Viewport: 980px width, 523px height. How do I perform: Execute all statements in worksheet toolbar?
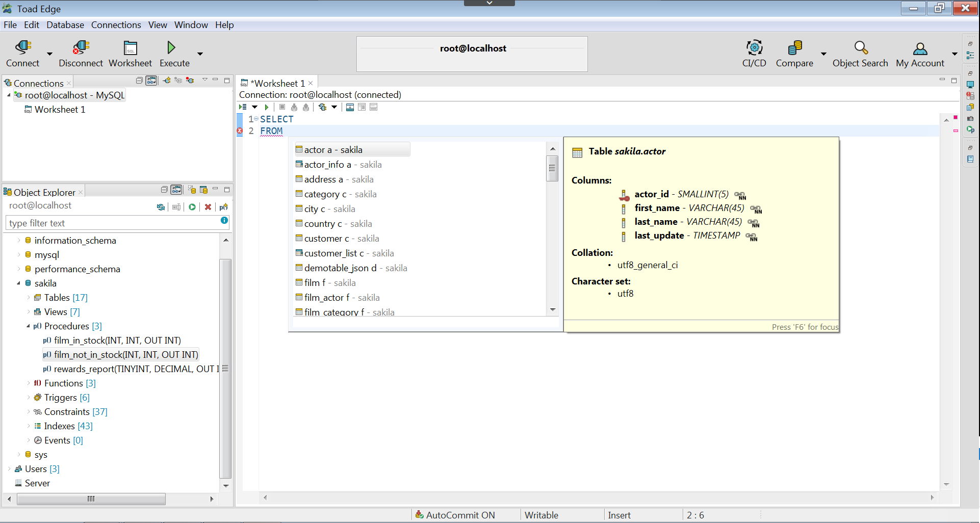(x=243, y=107)
